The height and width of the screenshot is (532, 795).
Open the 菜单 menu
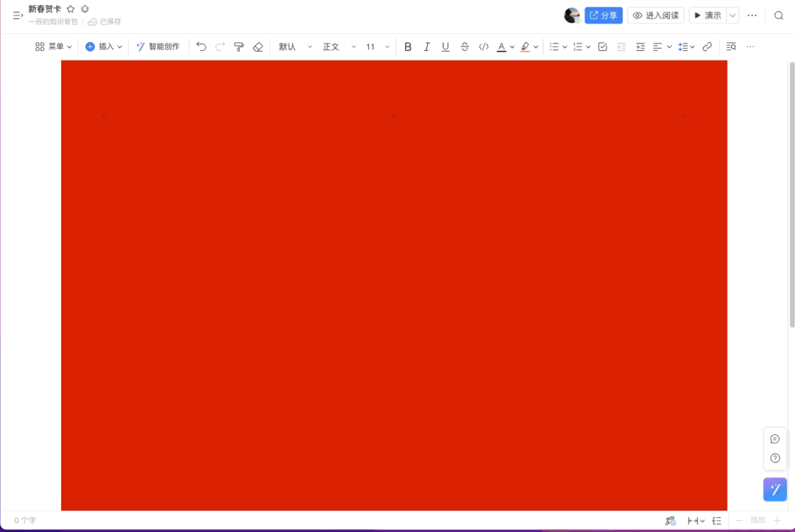point(54,47)
